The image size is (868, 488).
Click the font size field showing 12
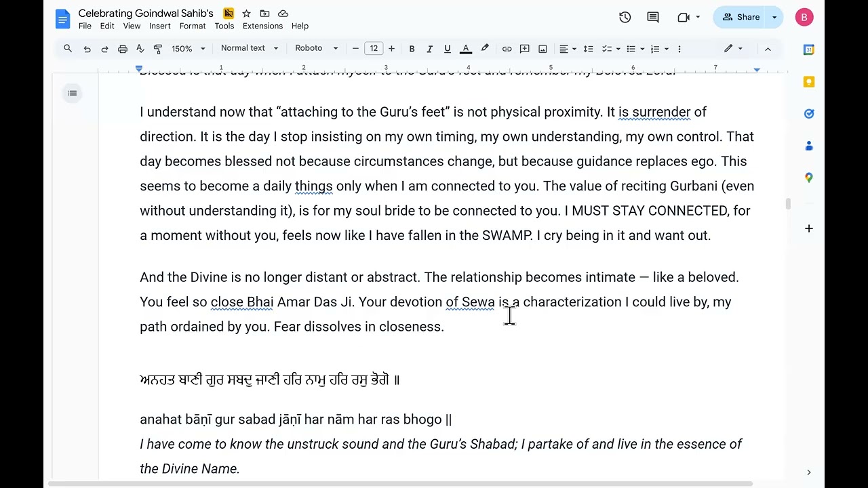tap(374, 49)
